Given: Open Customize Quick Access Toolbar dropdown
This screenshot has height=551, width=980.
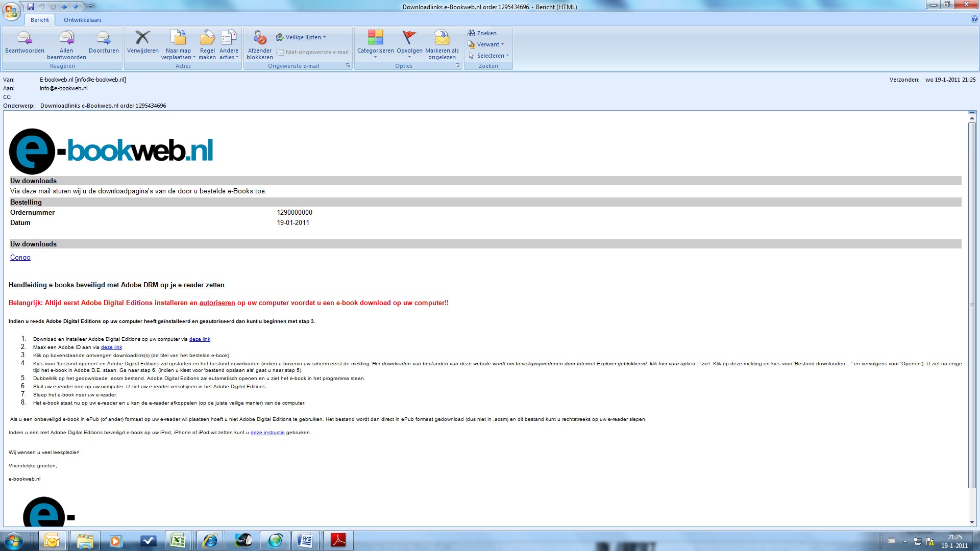Looking at the screenshot, I should click(x=90, y=7).
